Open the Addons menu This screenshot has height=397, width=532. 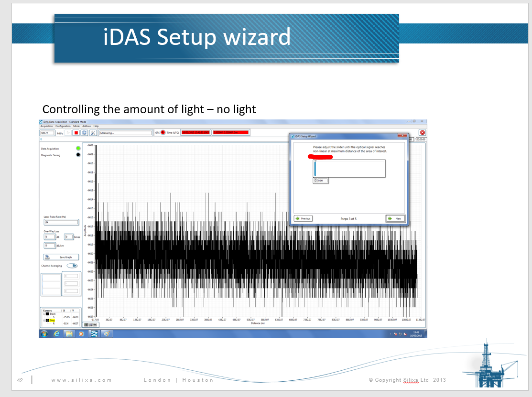coord(87,126)
